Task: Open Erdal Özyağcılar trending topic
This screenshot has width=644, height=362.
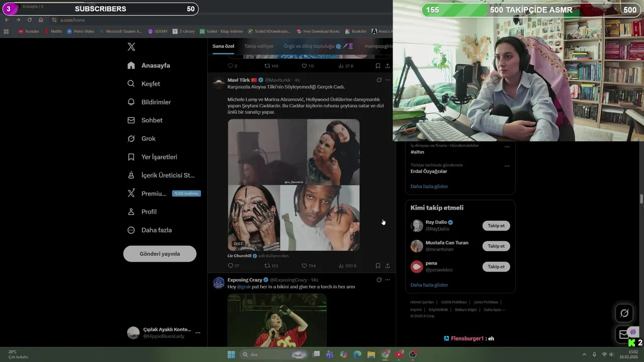Action: pos(429,171)
